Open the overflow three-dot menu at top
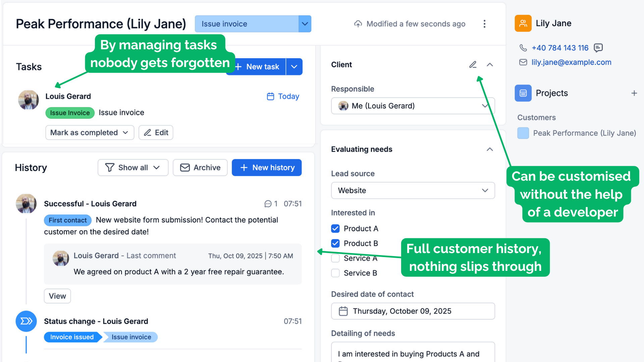Image resolution: width=644 pixels, height=362 pixels. pos(484,23)
